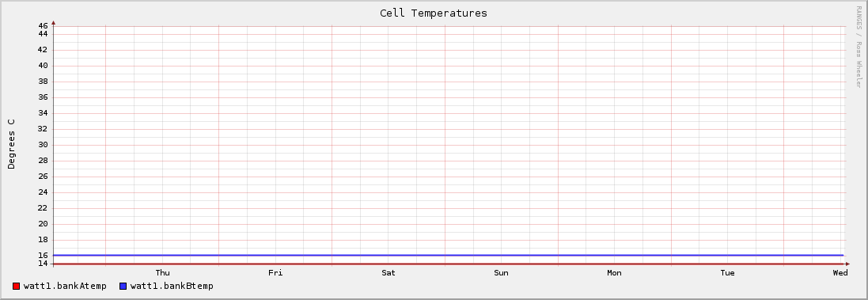Click the 46 value on y-axis

(x=44, y=26)
